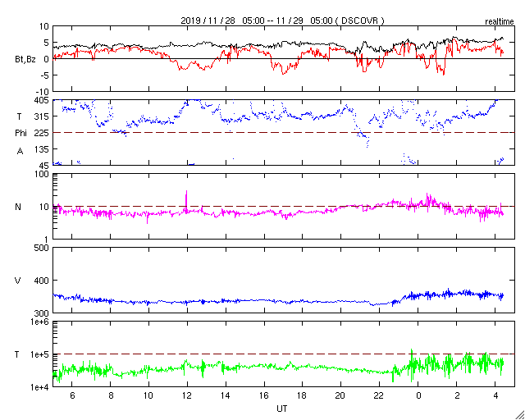Viewport: 525px width, 420px height.
Task: Click the '300' tick label on velocity panel
Action: pyautogui.click(x=43, y=313)
